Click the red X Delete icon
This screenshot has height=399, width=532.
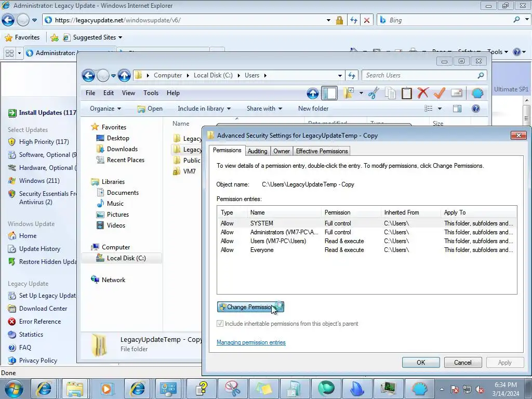[x=423, y=92]
